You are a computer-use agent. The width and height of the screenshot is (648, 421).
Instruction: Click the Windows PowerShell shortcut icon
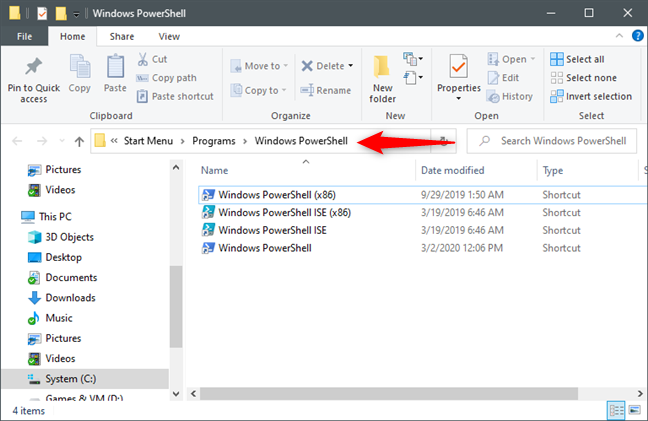pyautogui.click(x=208, y=247)
